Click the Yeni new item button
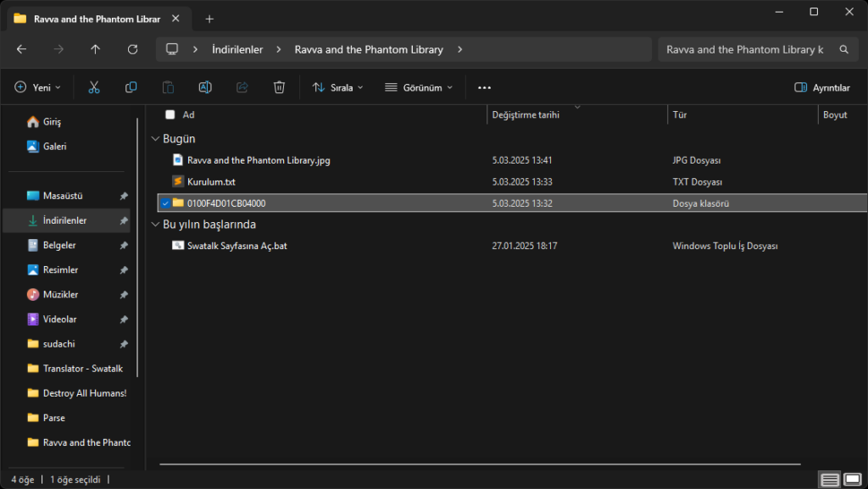 tap(38, 87)
